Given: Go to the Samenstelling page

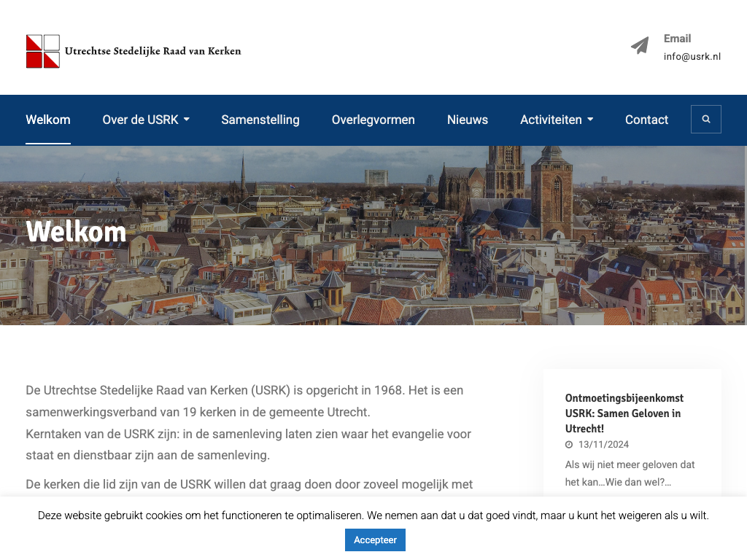Looking at the screenshot, I should 260,120.
